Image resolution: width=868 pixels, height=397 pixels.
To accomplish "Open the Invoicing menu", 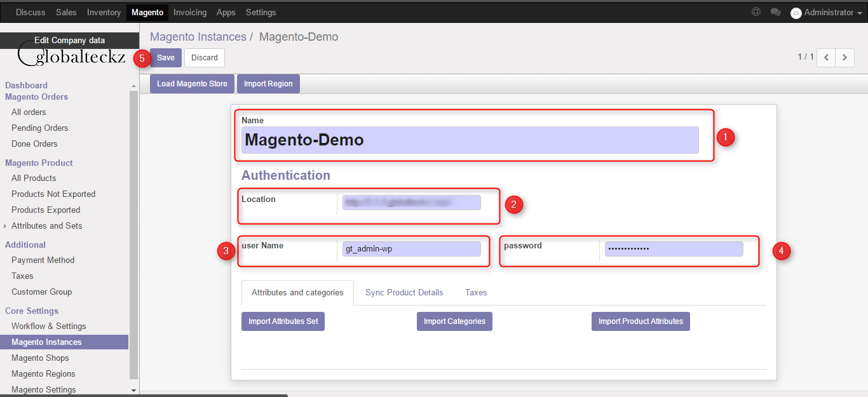I will (x=190, y=12).
